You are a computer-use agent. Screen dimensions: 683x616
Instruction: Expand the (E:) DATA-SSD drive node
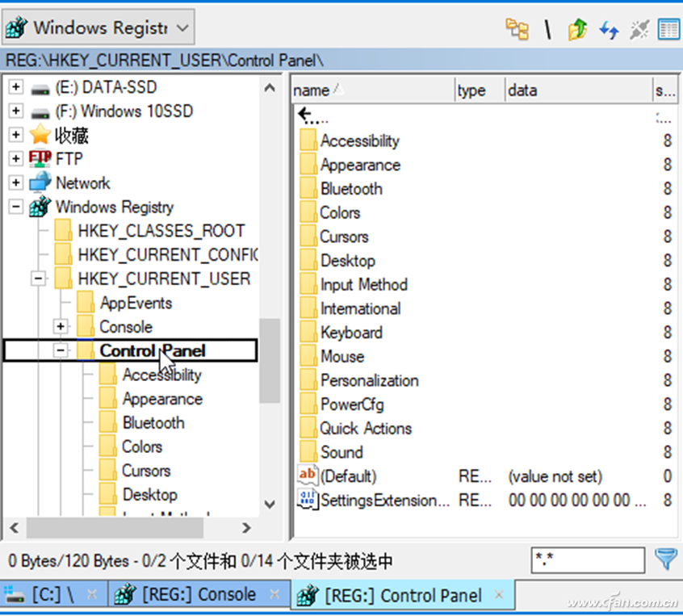coord(15,86)
